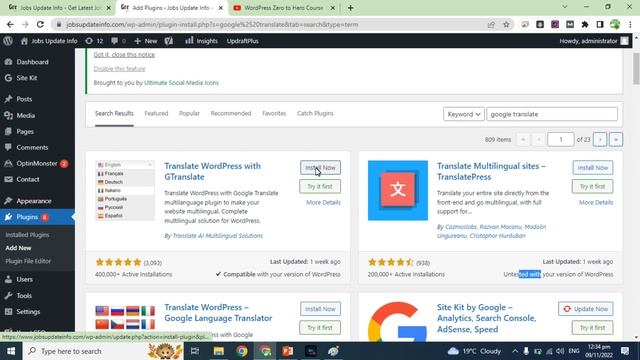The height and width of the screenshot is (360, 640).
Task: Install GTranslate plugin with Install Now
Action: [320, 168]
